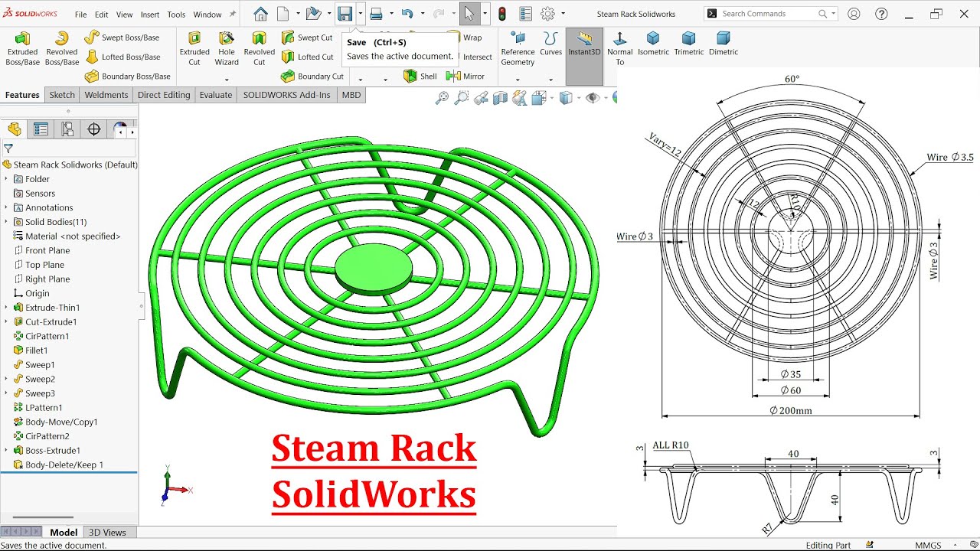Select the Lofted Boss/Base tool
Image resolution: width=980 pixels, height=551 pixels.
[122, 57]
